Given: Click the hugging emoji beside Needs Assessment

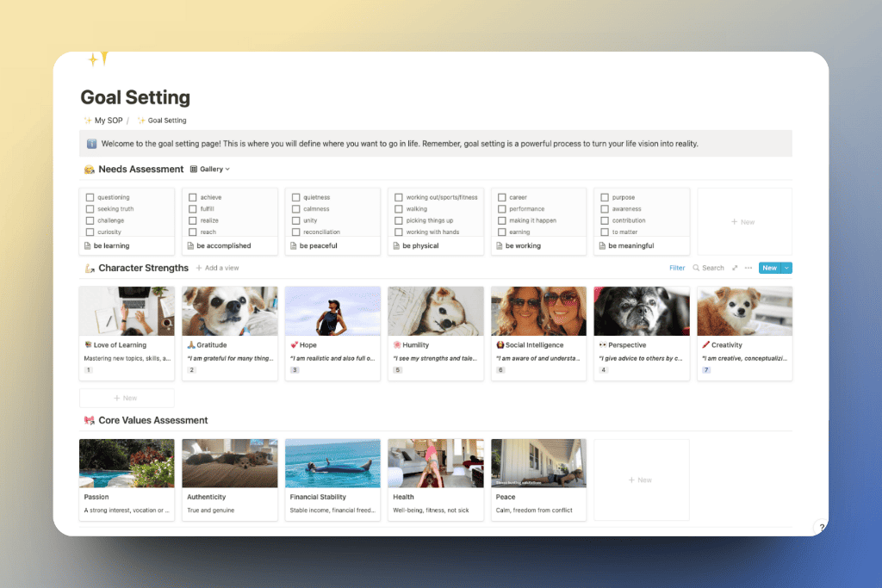Looking at the screenshot, I should click(89, 170).
